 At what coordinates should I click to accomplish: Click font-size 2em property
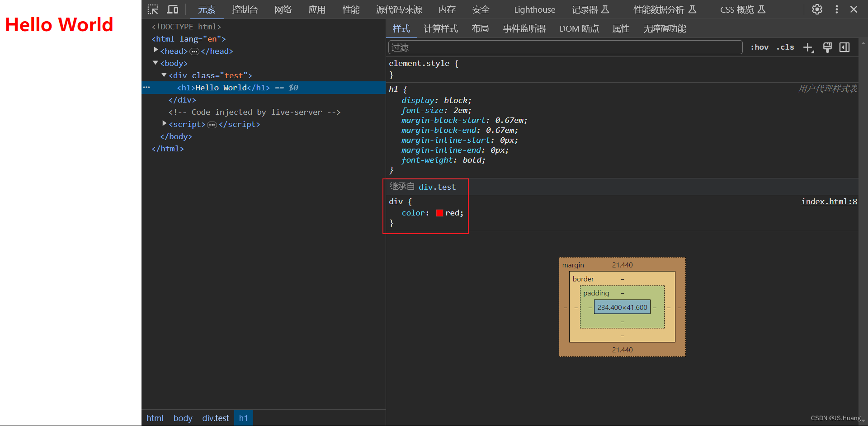[436, 110]
